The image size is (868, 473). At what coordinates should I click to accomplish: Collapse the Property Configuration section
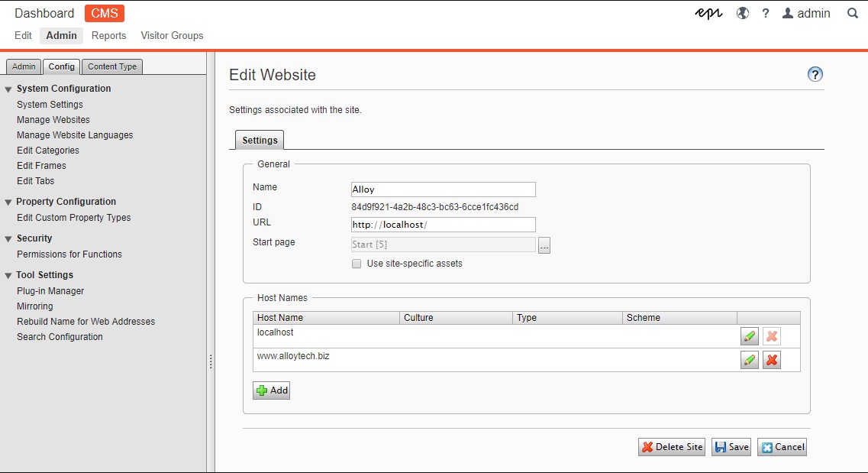8,202
